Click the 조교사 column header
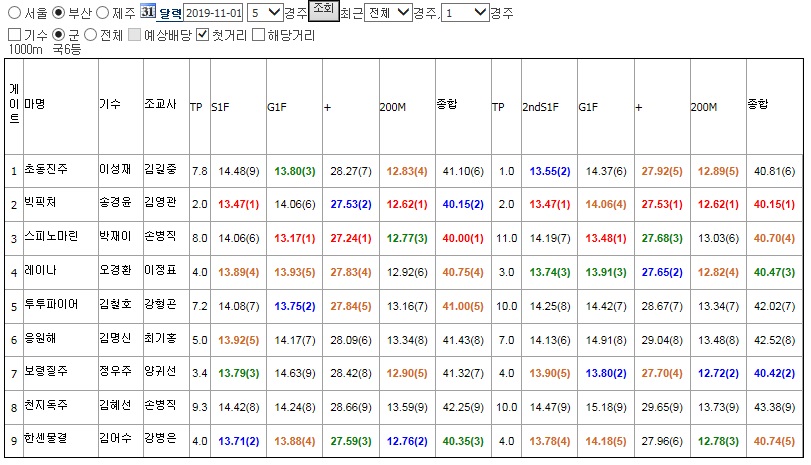This screenshot has height=465, width=811. (x=160, y=104)
